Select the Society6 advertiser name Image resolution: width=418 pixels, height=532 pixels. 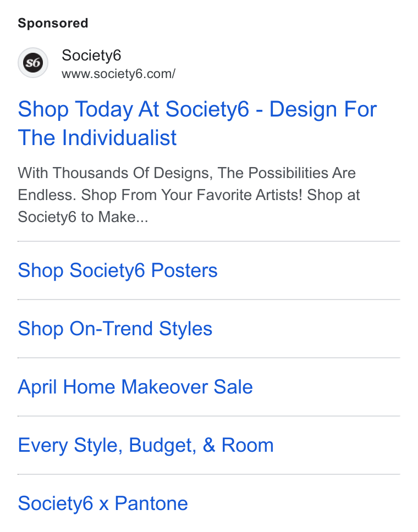click(91, 56)
